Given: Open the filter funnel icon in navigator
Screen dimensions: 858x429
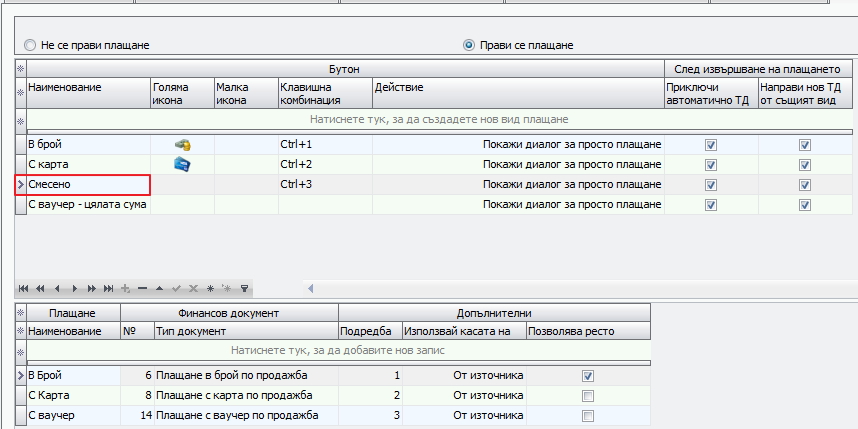Looking at the screenshot, I should [245, 288].
